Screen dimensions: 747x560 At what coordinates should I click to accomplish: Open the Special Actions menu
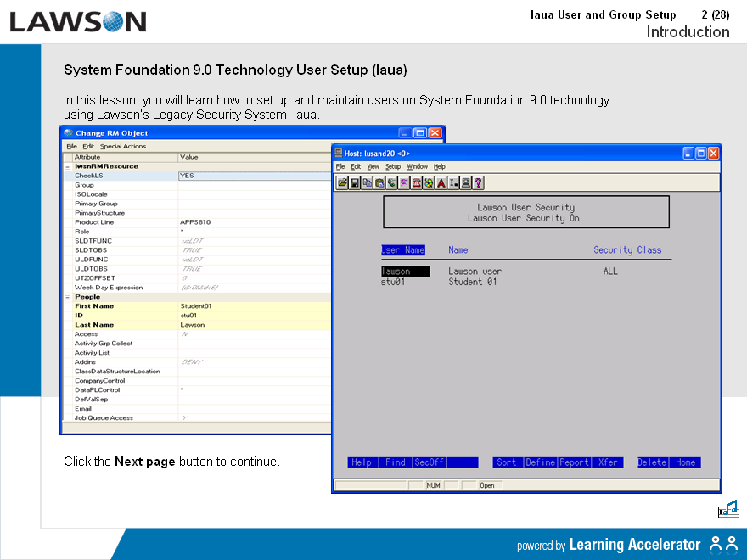coord(123,146)
